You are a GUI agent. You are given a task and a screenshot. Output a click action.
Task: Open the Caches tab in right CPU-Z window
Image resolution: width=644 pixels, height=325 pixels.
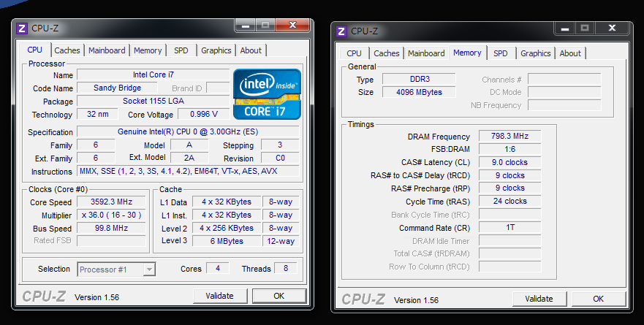click(x=387, y=53)
